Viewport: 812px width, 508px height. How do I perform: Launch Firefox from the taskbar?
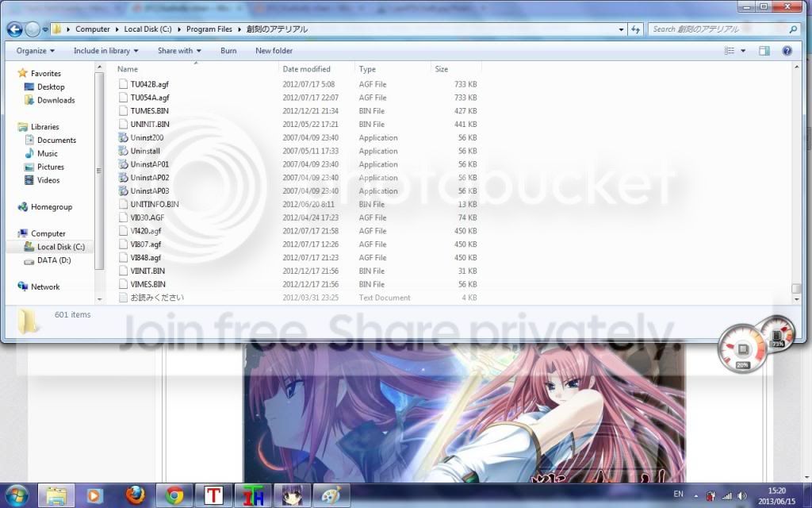click(136, 495)
